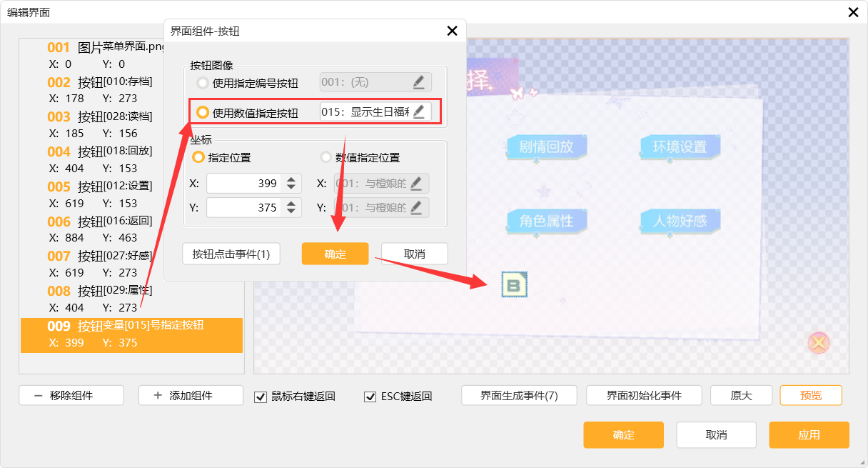Toggle the 鼠标右键返回 checkbox
The image size is (868, 468).
point(261,397)
